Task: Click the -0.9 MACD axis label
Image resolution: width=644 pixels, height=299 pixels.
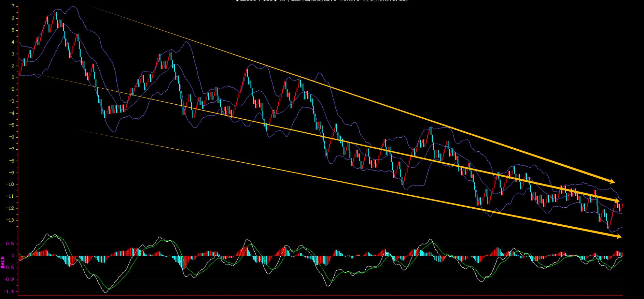Action: click(x=9, y=280)
